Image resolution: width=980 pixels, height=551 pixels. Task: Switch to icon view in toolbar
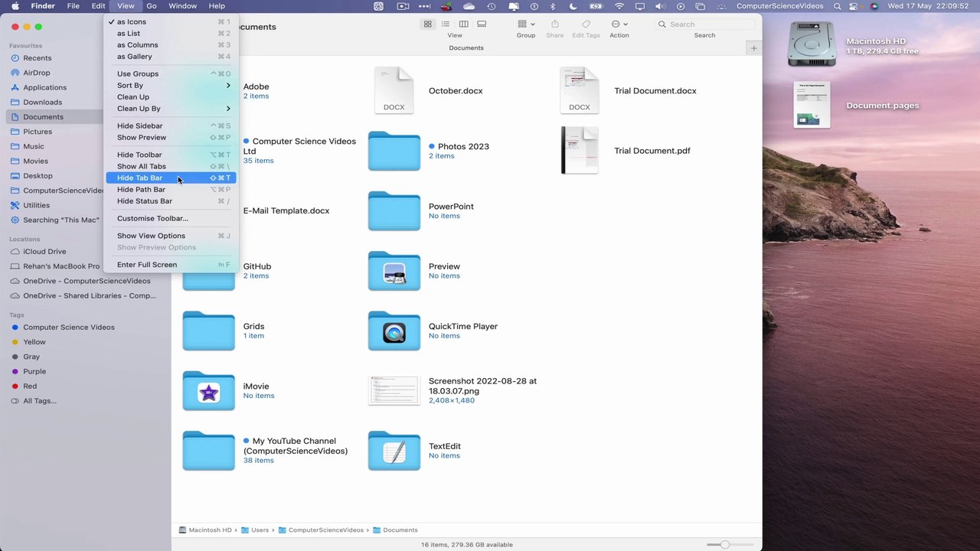click(427, 24)
